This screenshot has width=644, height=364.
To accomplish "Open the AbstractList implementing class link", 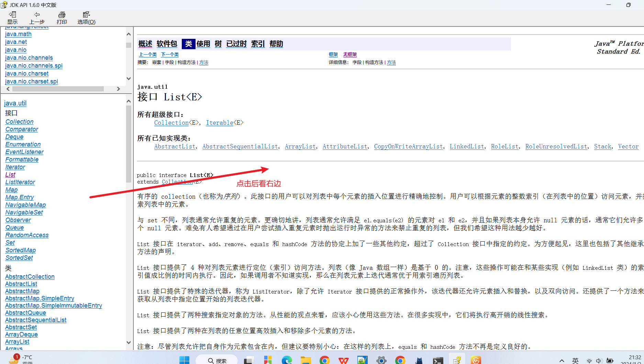I will point(175,146).
